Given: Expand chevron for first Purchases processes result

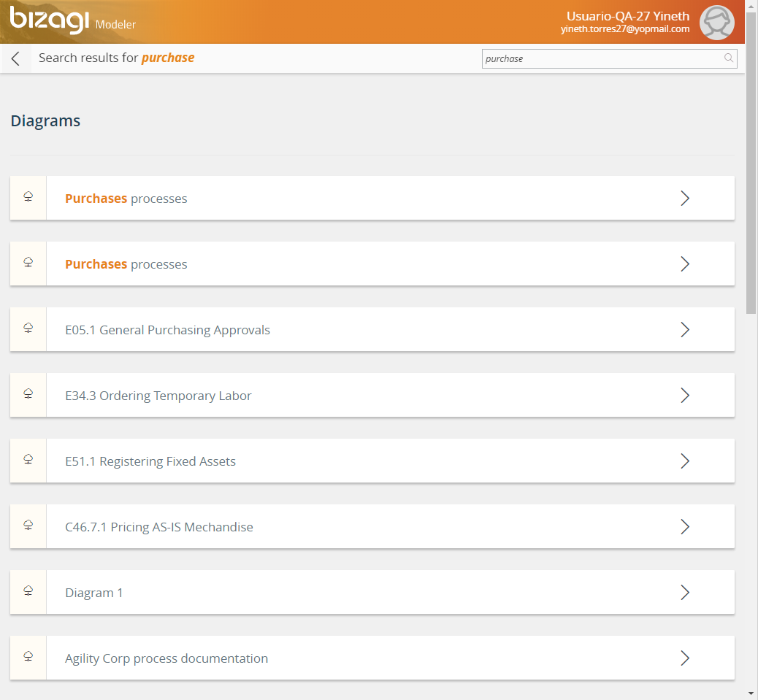Looking at the screenshot, I should [684, 198].
